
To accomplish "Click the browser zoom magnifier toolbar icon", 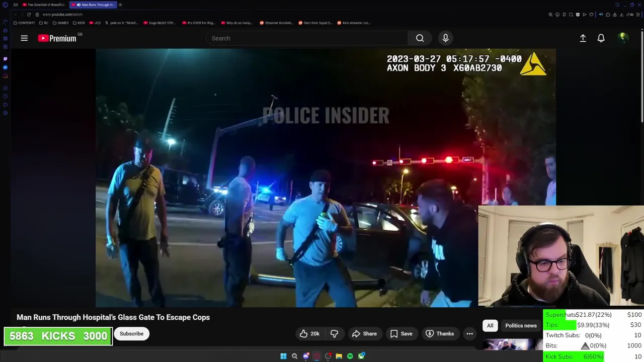I will (550, 15).
